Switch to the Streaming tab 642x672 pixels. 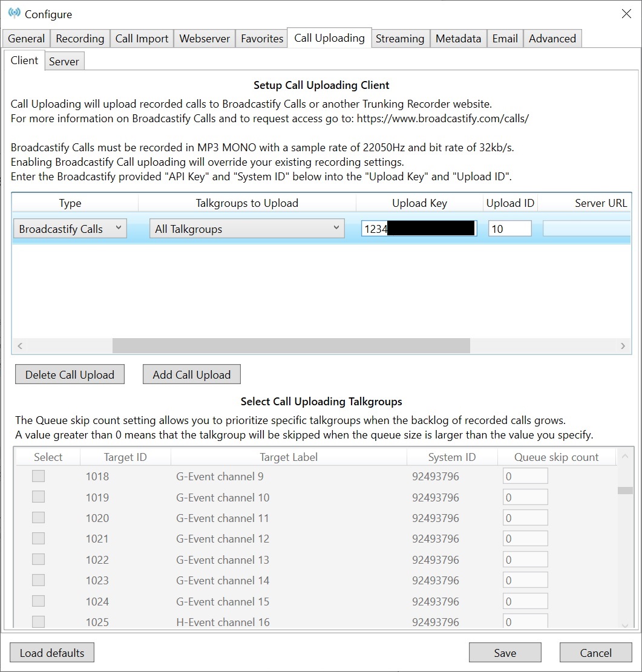click(x=400, y=39)
